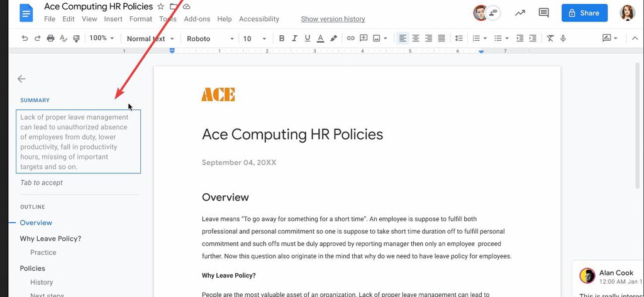Open the Normal text styles dropdown
Screen dimensions: 644x297
(x=150, y=38)
